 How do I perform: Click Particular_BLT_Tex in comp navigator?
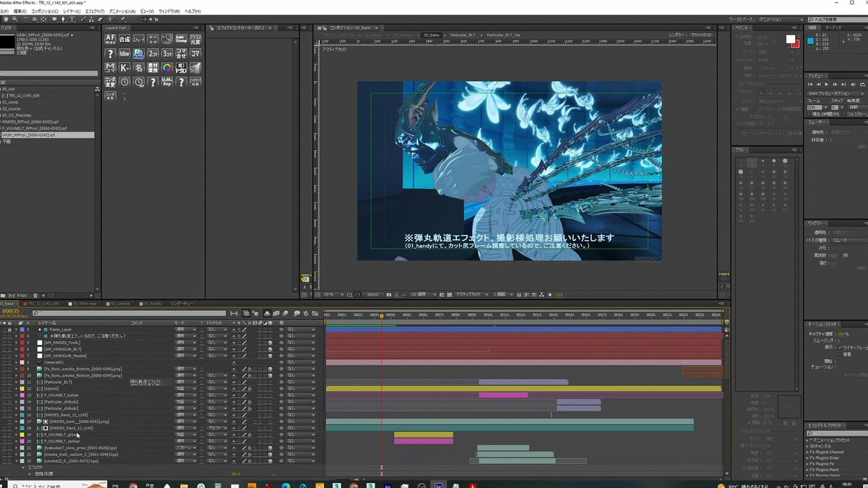pos(503,35)
